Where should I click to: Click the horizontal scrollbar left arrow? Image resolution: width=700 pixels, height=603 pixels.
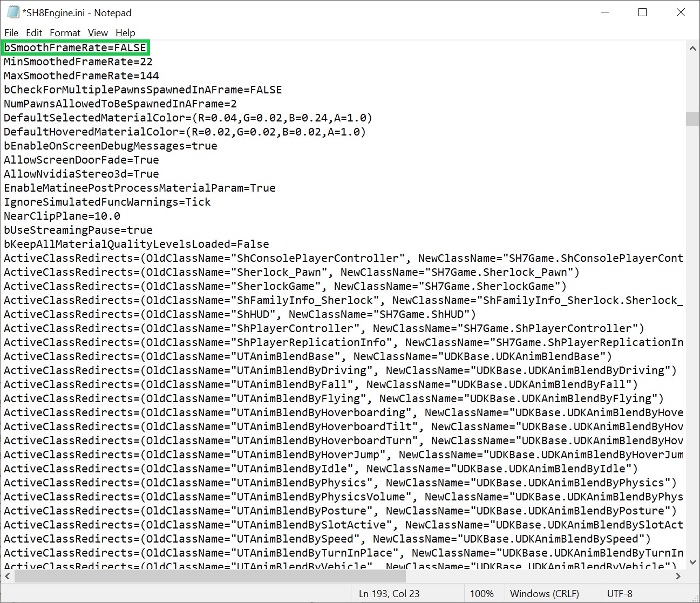point(8,576)
